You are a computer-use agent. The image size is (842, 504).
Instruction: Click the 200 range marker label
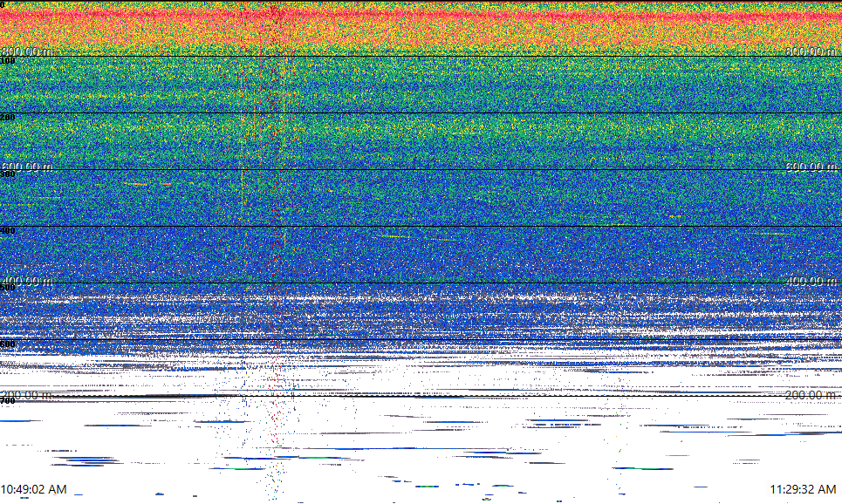tap(8, 118)
